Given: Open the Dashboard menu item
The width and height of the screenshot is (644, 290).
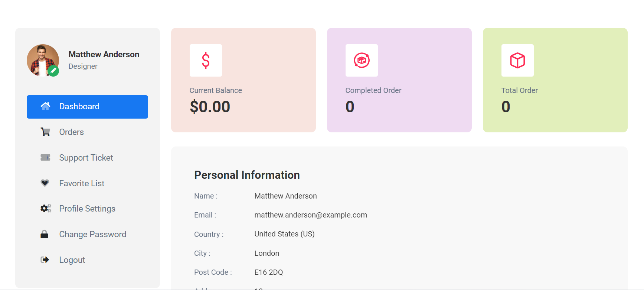Looking at the screenshot, I should [87, 107].
